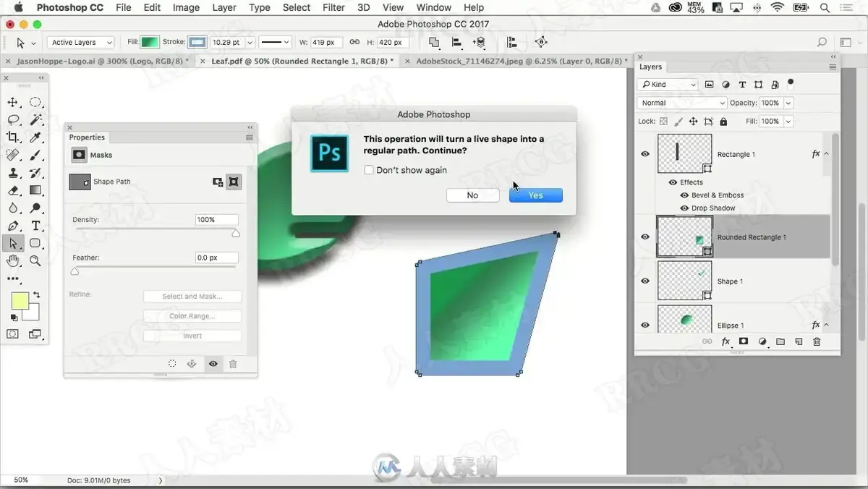Open the stroke line style dropdown
Screen dimensions: 868x489
pos(276,43)
